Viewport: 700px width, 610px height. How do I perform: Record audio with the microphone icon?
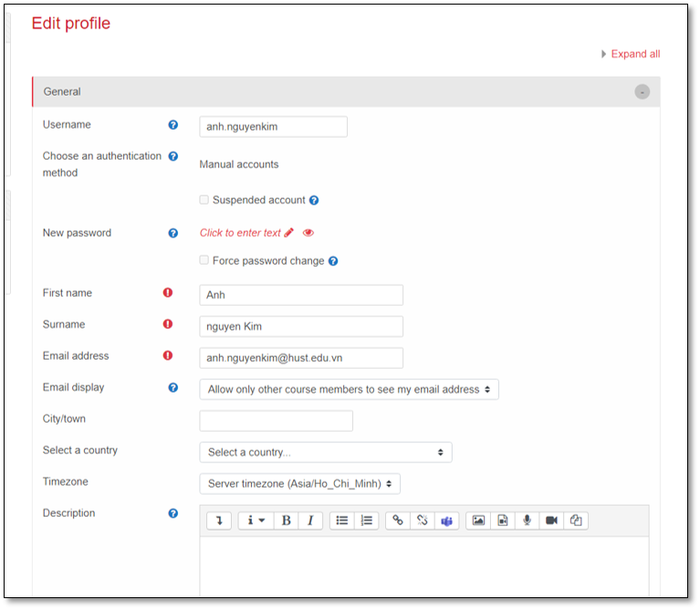click(x=527, y=521)
